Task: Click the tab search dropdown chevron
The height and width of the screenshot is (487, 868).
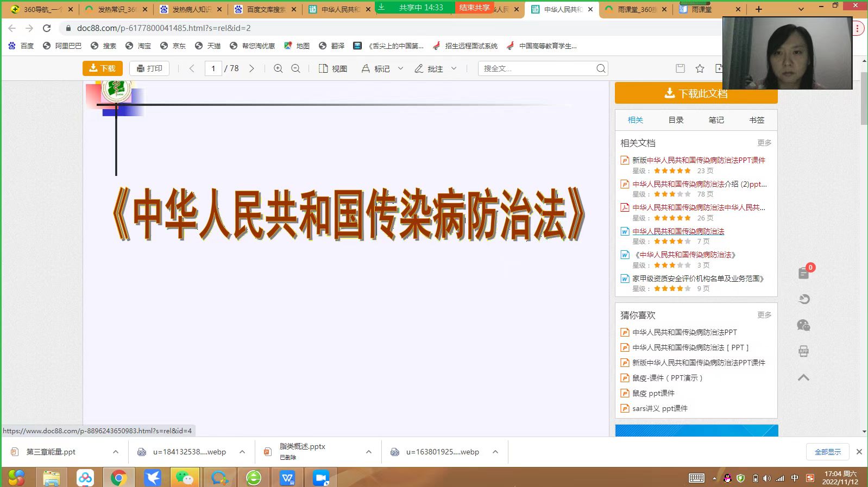Action: (801, 9)
